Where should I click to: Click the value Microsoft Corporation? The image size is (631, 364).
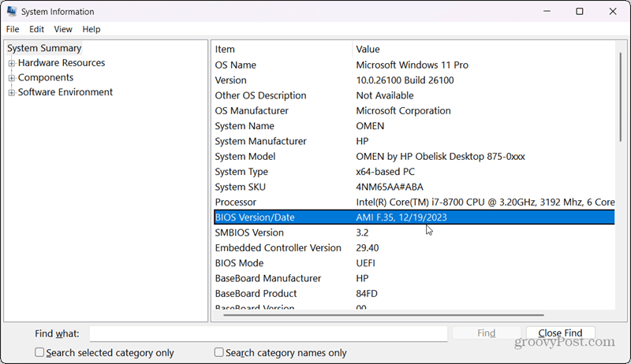tap(403, 110)
